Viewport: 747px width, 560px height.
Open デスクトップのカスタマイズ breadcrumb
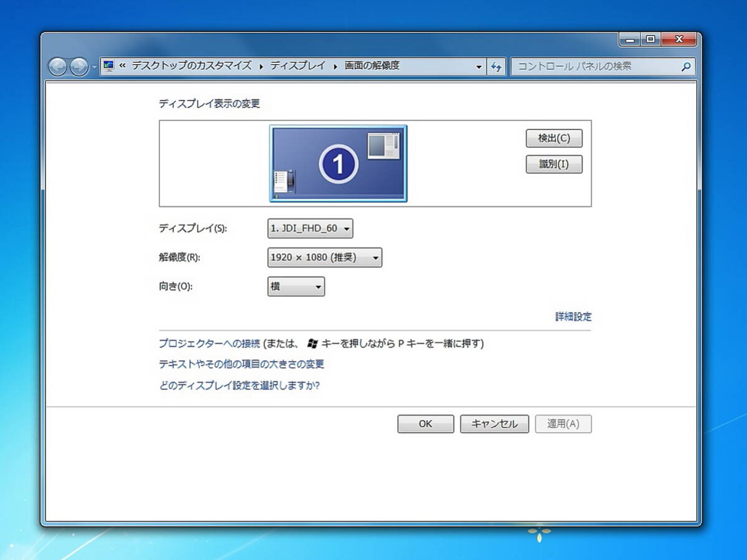(192, 65)
